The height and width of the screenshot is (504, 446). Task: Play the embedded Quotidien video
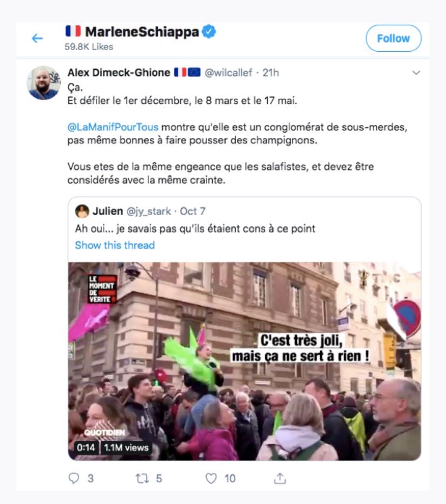pyautogui.click(x=245, y=361)
